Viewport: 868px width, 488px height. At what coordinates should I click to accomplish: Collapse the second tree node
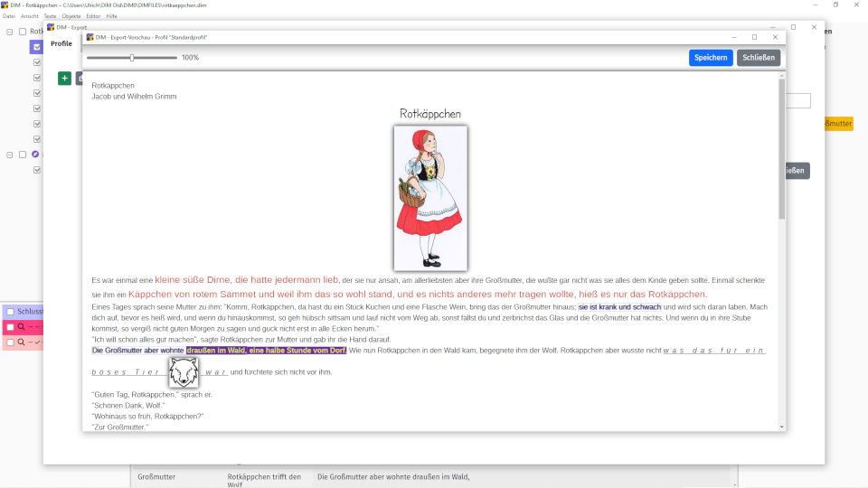click(10, 155)
